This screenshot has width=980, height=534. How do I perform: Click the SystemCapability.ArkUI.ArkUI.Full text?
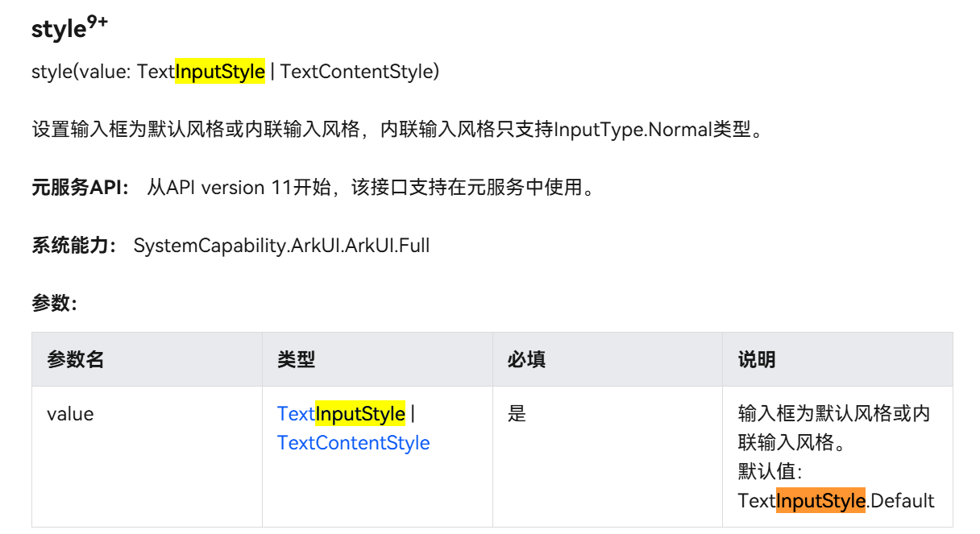[281, 246]
